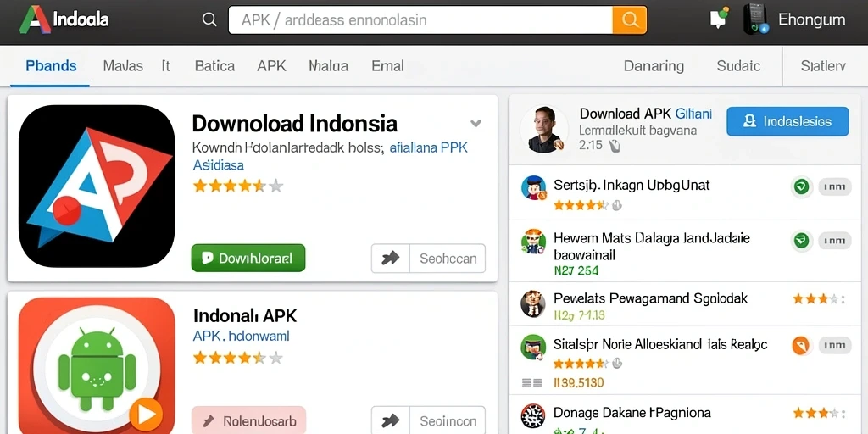Click the info icon after Sertsjb row stars
This screenshot has height=434, width=868.
[617, 205]
